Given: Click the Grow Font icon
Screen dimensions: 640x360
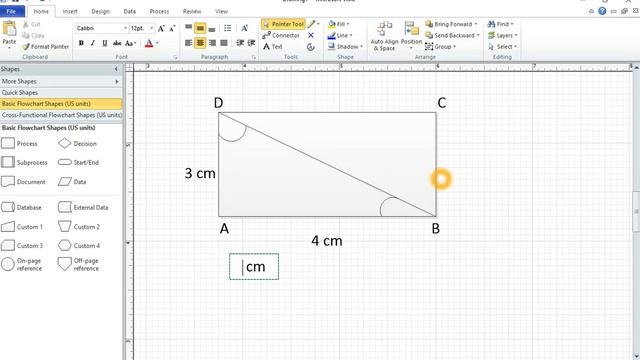Looking at the screenshot, I should click(x=161, y=28).
